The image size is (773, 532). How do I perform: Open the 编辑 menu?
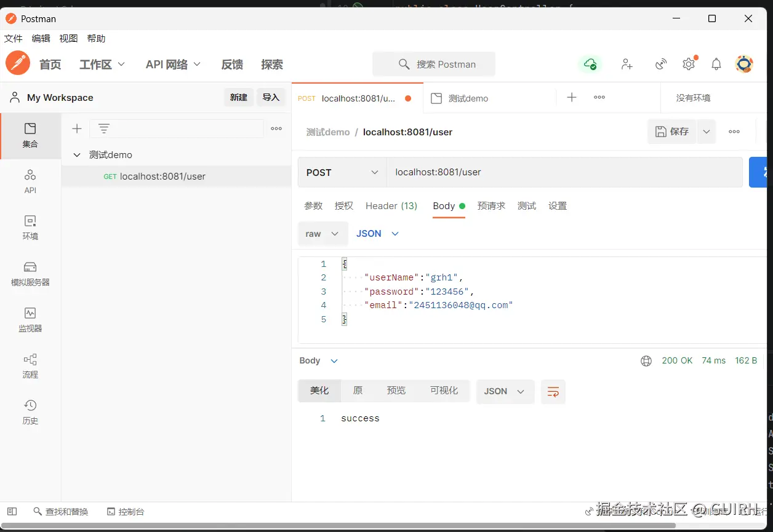click(41, 38)
